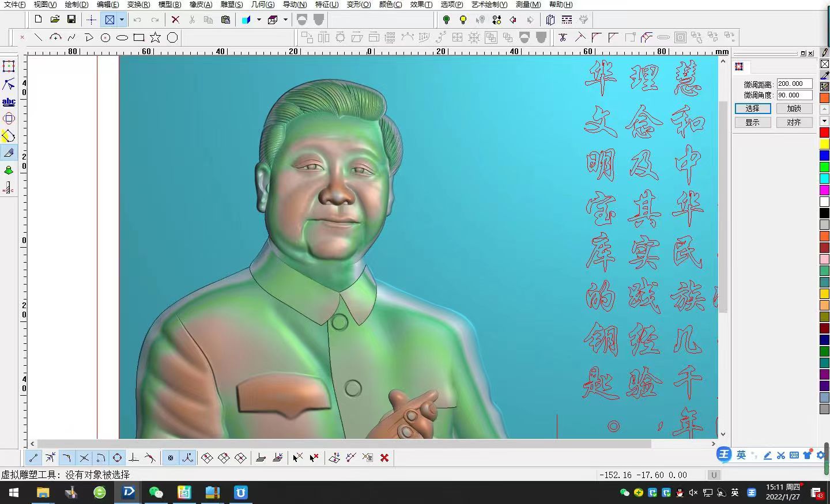Pick the yellow color swatch
Screen dimensions: 830x504
[824, 144]
